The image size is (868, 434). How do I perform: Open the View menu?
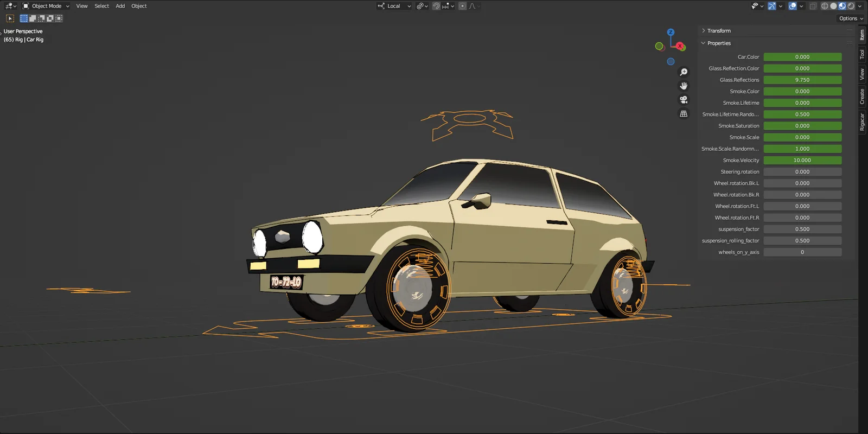tap(82, 6)
